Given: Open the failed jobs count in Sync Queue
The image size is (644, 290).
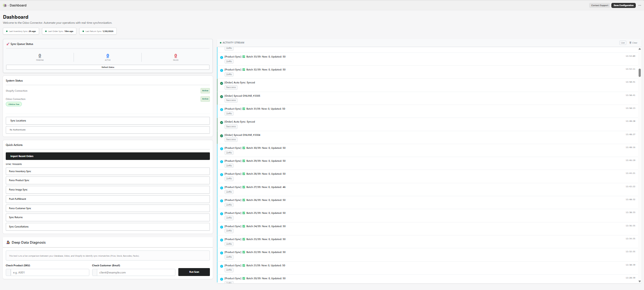Looking at the screenshot, I should pyautogui.click(x=175, y=56).
